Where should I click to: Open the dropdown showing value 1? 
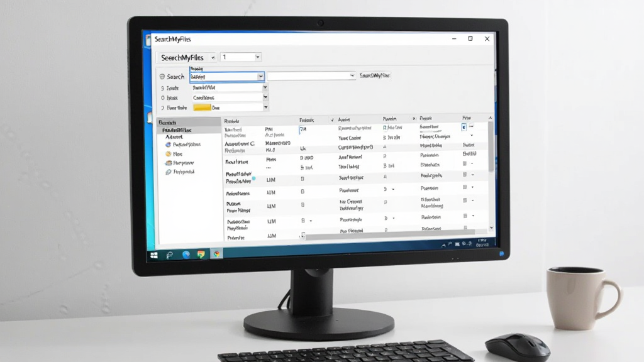pyautogui.click(x=241, y=57)
